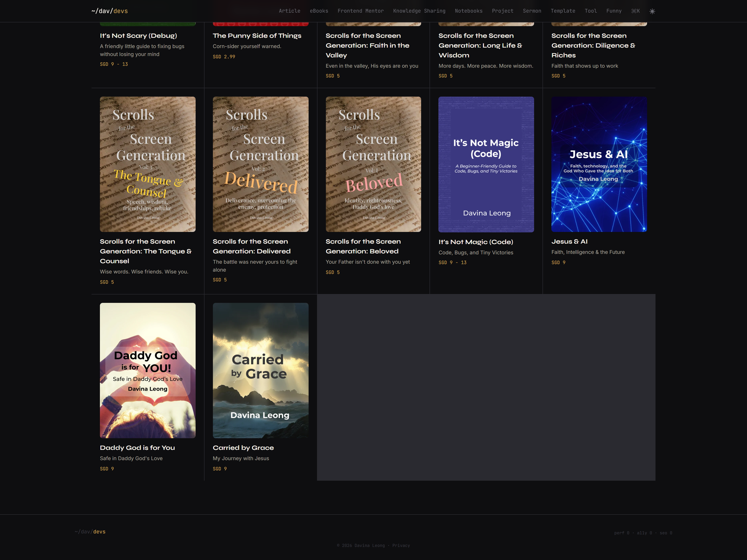747x560 pixels.
Task: Click the Diligence & Riches title
Action: tap(593, 45)
